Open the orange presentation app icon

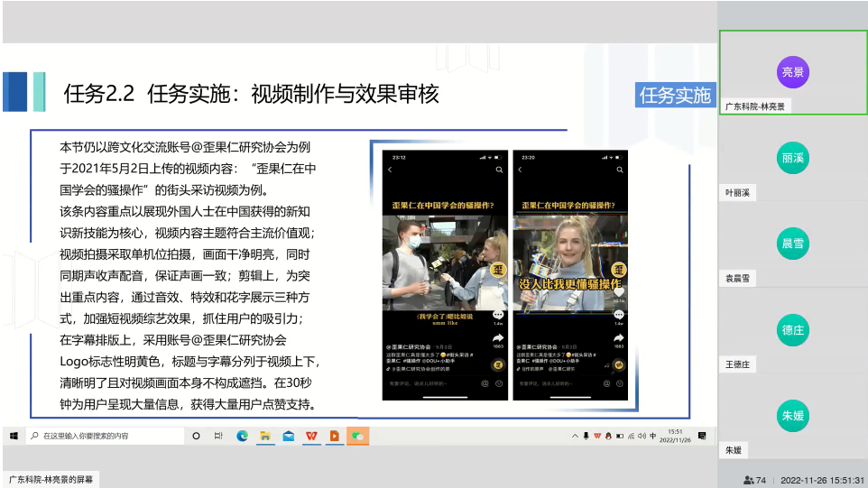[335, 436]
